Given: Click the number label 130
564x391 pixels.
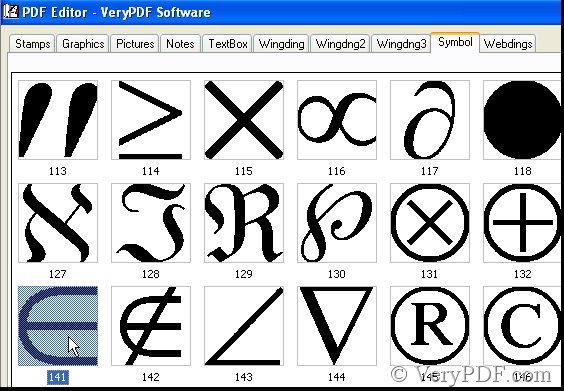Looking at the screenshot, I should [x=337, y=274].
